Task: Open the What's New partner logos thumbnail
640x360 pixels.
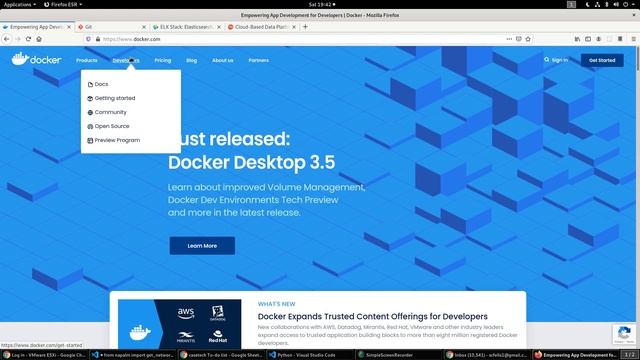Action: tap(180, 324)
